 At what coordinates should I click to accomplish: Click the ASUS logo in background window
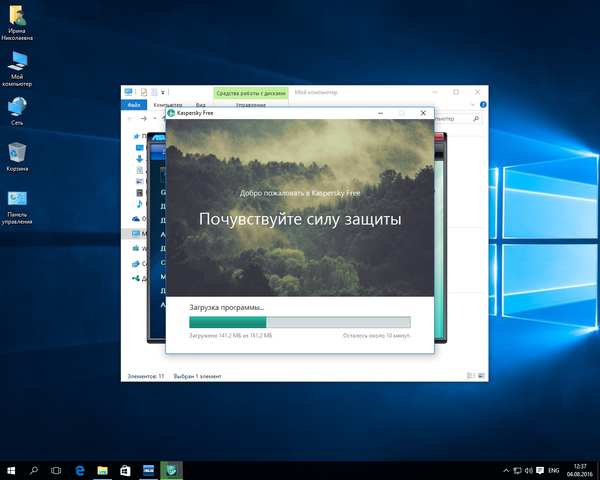click(x=159, y=137)
